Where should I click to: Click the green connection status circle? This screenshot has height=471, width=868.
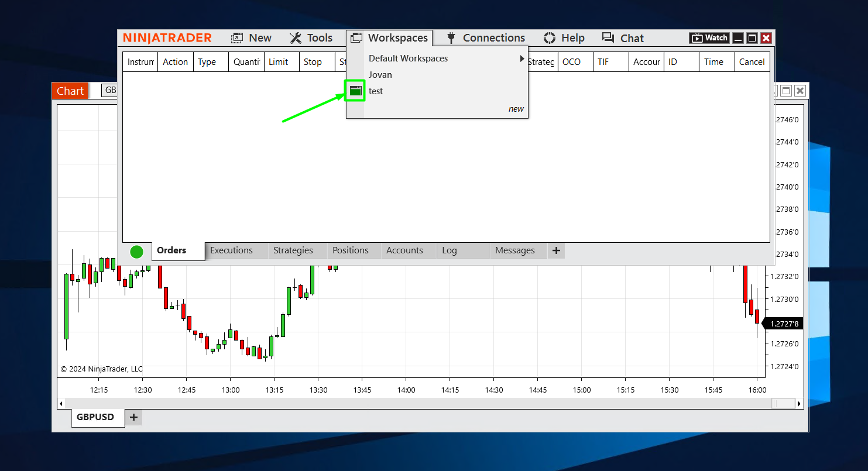pos(136,252)
